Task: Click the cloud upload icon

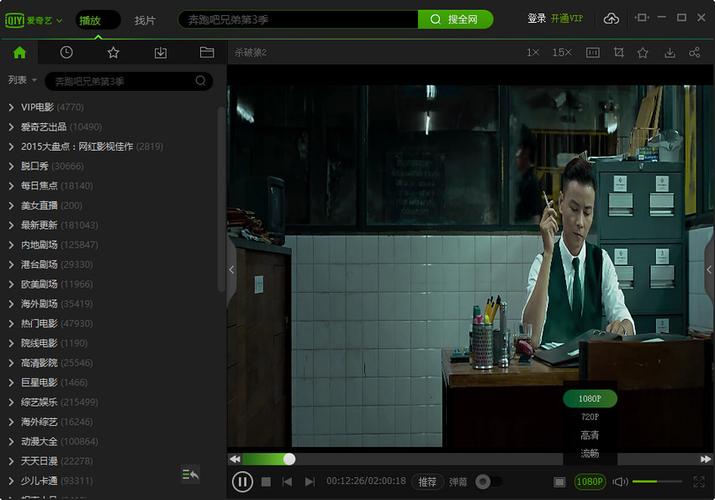Action: pos(611,19)
